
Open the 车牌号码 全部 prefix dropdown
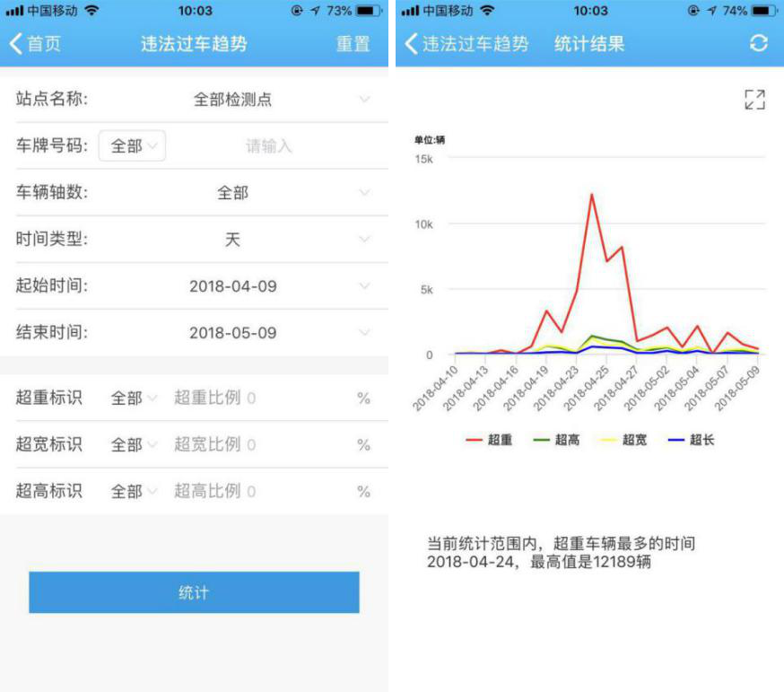click(132, 146)
